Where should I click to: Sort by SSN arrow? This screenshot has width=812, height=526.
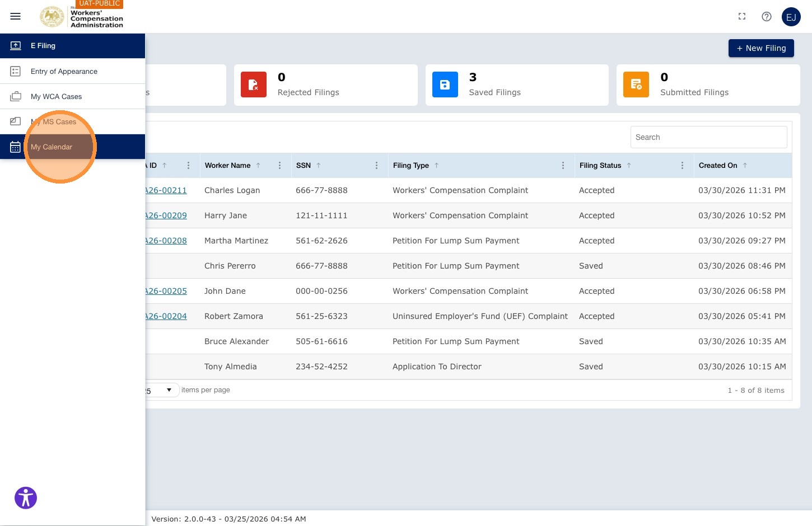click(x=319, y=166)
